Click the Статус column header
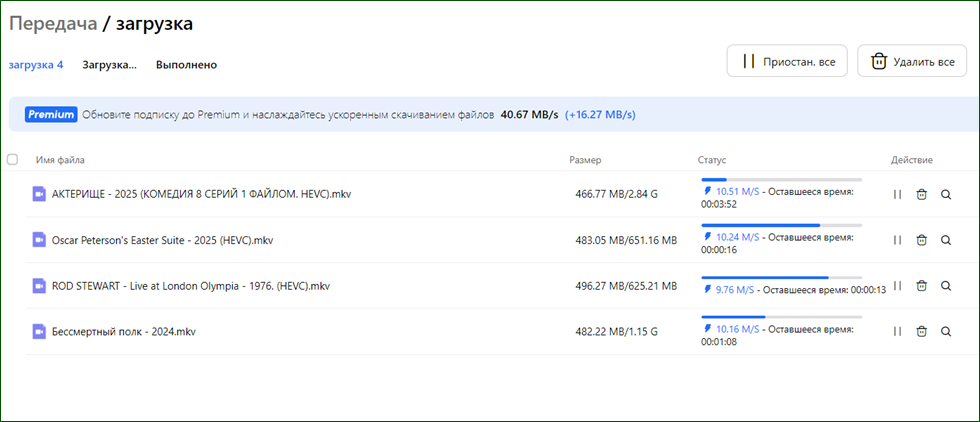The width and height of the screenshot is (980, 422). [x=712, y=160]
